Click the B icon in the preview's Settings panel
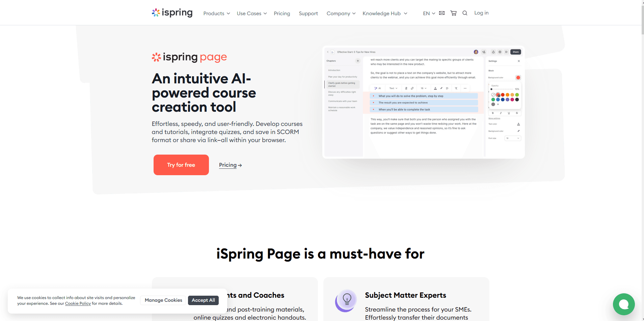 tap(493, 113)
